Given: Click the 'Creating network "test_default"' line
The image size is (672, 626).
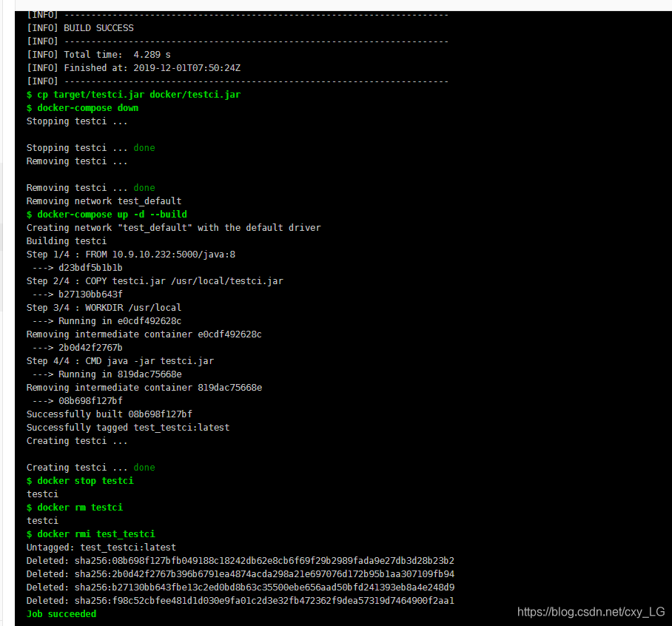Looking at the screenshot, I should (174, 227).
